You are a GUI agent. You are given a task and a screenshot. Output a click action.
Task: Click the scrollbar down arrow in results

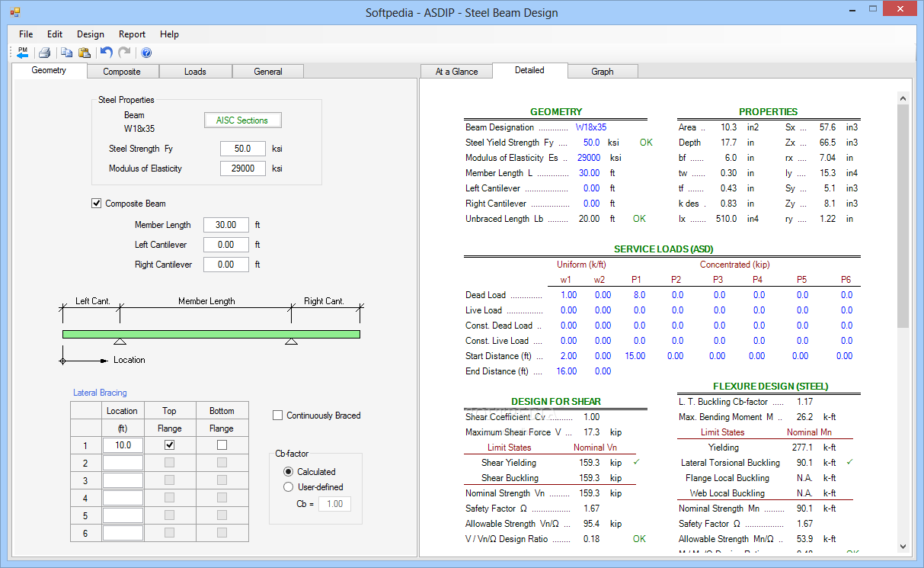903,546
